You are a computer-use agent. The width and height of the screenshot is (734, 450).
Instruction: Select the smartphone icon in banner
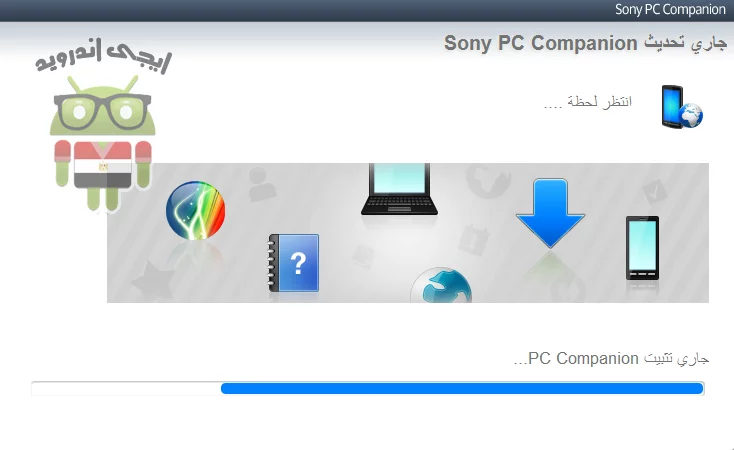pos(642,248)
